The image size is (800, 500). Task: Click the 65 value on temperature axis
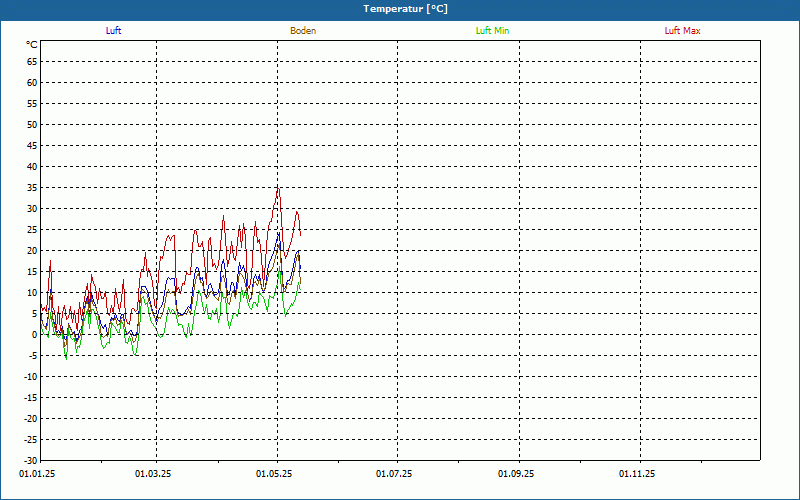(x=32, y=62)
